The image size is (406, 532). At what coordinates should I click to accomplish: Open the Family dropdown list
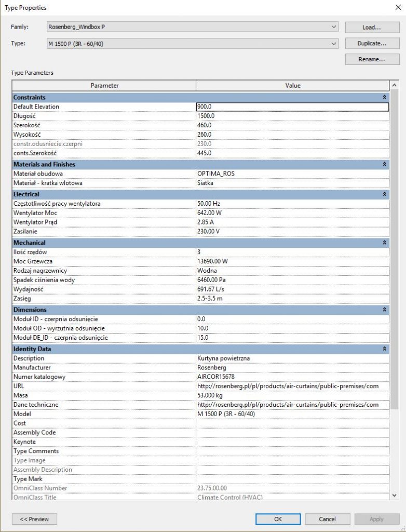tap(334, 27)
